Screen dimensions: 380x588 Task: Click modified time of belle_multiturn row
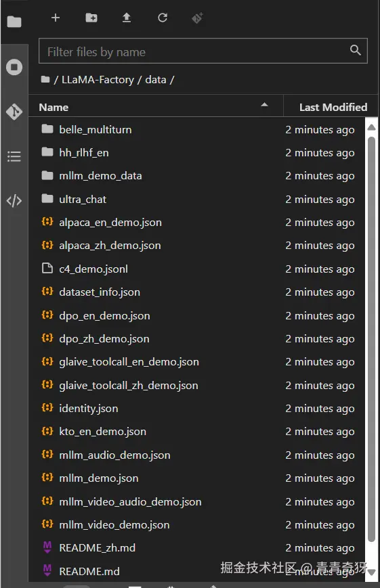click(x=320, y=130)
